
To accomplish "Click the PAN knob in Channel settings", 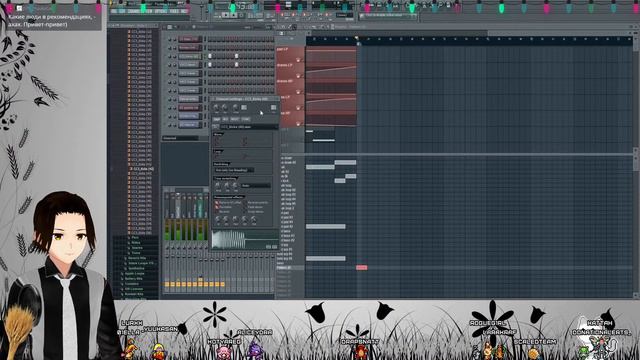I will pyautogui.click(x=216, y=107).
